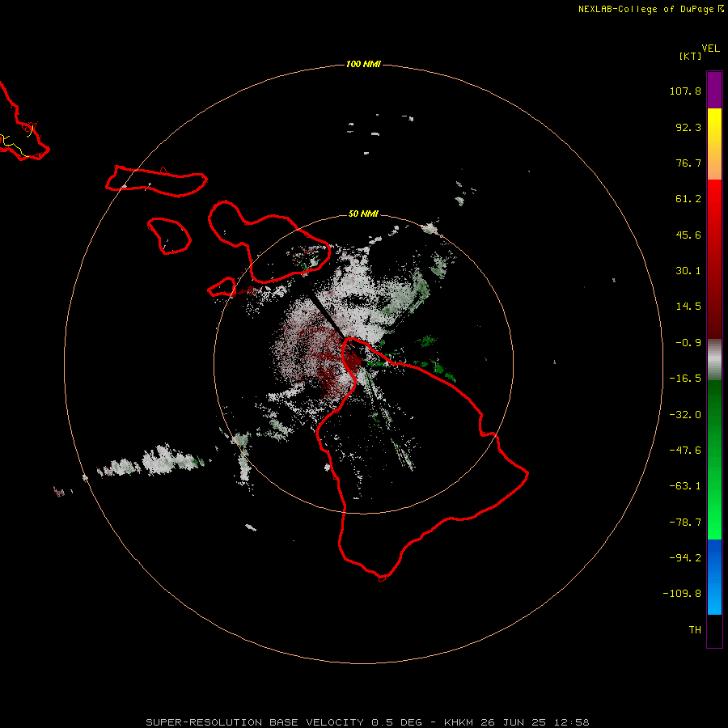
Task: Click the purple segment of the velocity color bar
Action: (714, 90)
